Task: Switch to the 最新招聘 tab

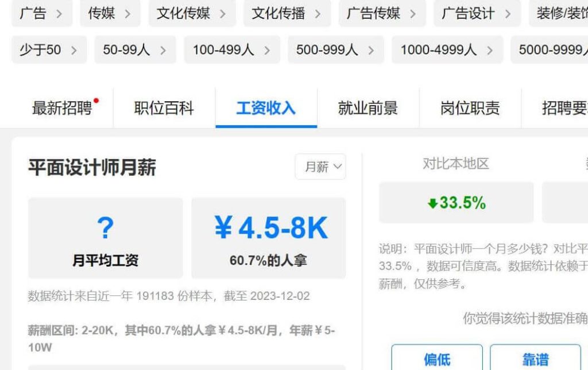Action: click(x=62, y=108)
